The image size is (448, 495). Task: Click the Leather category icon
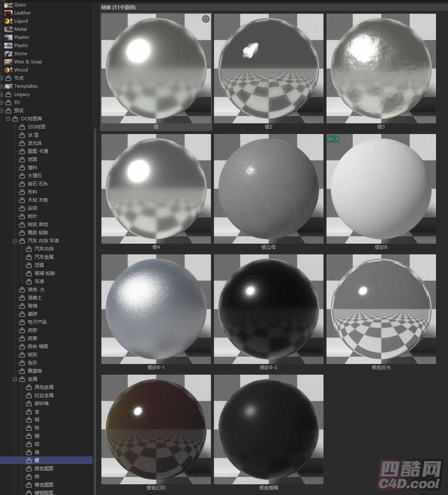click(x=8, y=13)
